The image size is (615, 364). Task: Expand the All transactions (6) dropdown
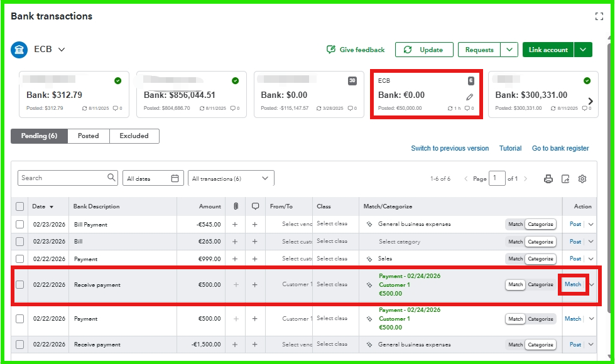tap(231, 178)
